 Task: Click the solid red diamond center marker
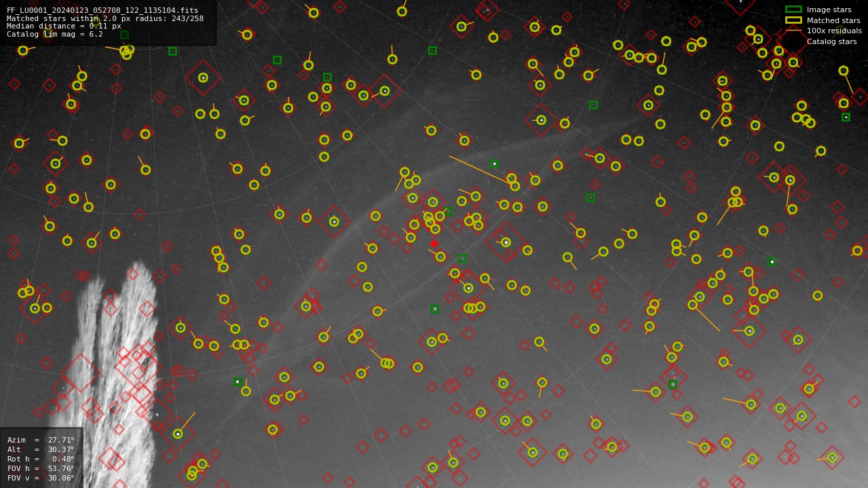(434, 244)
